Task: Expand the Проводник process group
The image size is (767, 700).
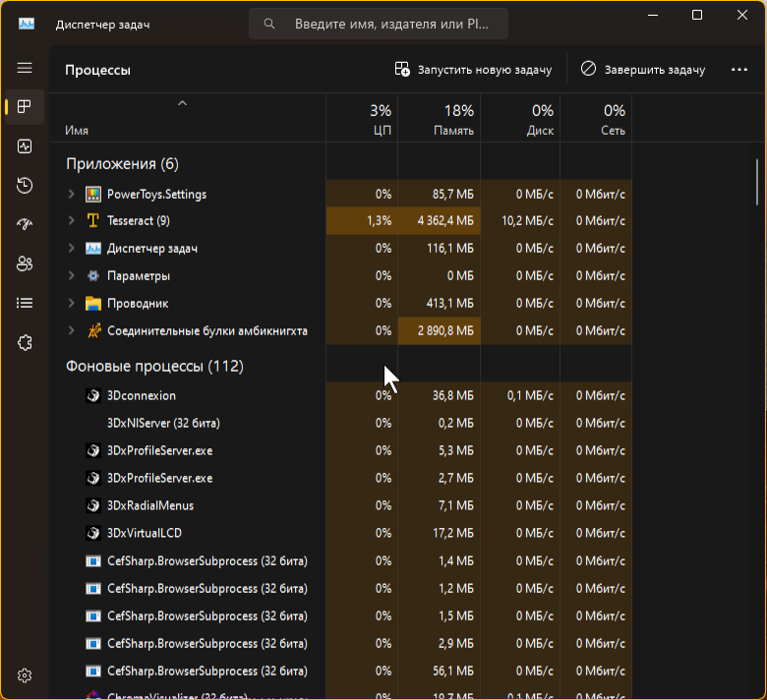Action: pos(71,304)
